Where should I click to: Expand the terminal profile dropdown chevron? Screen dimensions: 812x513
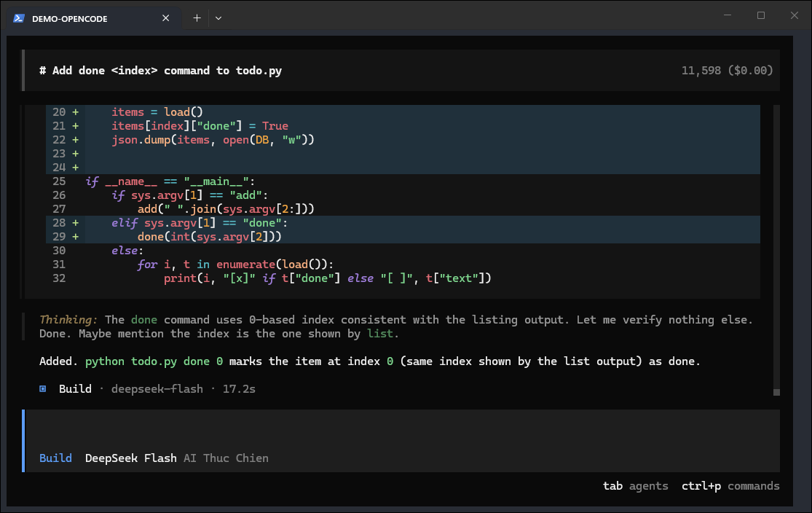(218, 18)
